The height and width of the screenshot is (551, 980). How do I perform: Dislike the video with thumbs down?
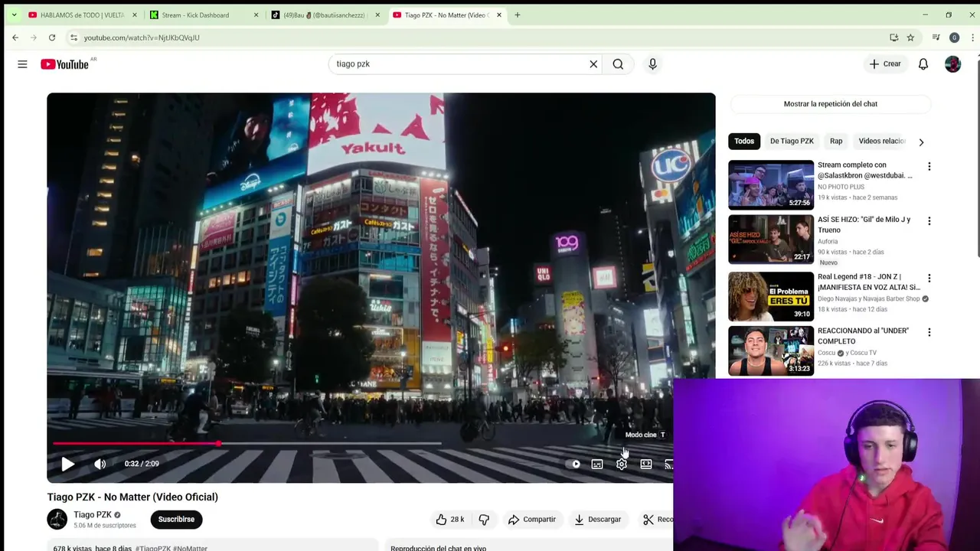[x=484, y=520]
